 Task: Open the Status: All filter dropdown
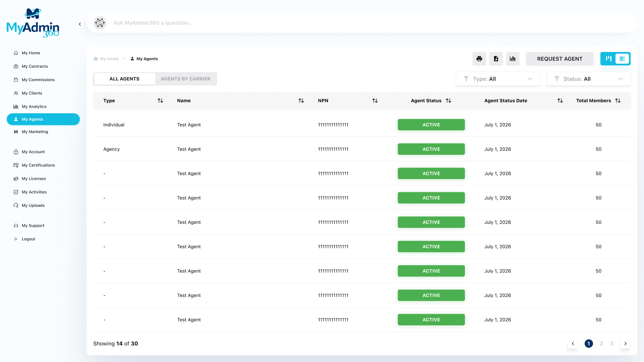[588, 79]
